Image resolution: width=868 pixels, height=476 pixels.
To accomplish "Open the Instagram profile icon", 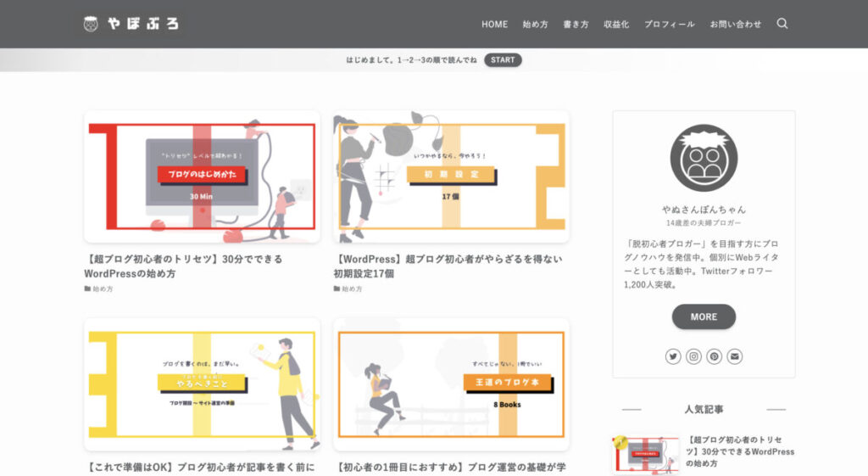I will click(693, 356).
